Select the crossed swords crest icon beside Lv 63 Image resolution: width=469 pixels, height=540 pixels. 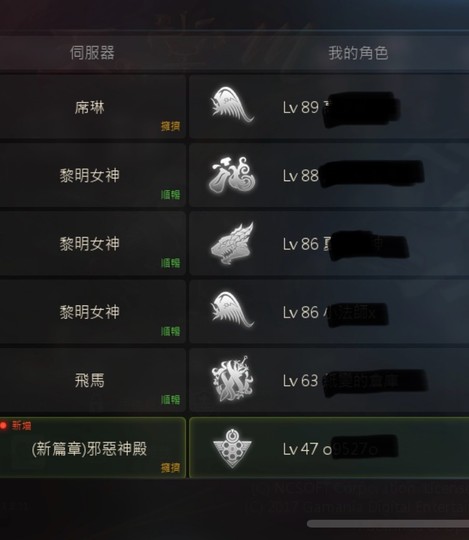tap(232, 379)
